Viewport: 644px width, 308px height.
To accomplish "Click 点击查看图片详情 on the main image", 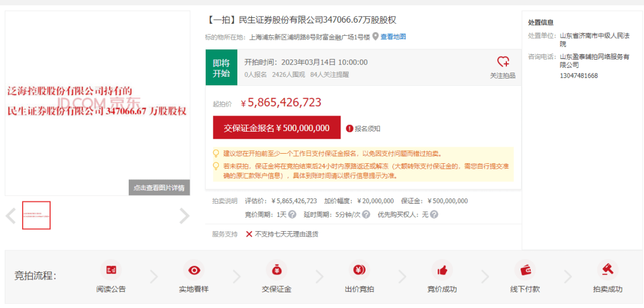I will [159, 188].
